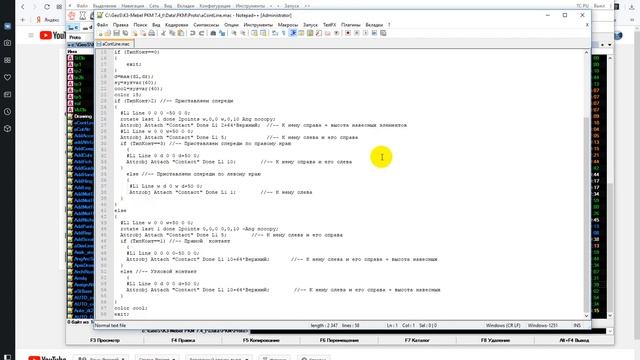Click the Stop Macro Recording icon
640x360 pixels.
(x=357, y=33)
